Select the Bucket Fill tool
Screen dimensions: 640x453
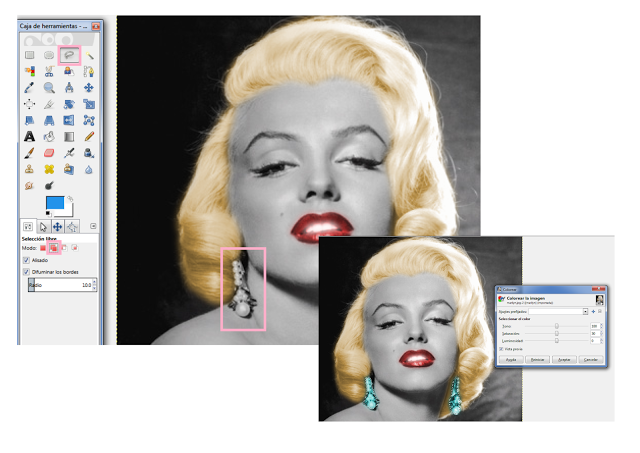click(49, 136)
